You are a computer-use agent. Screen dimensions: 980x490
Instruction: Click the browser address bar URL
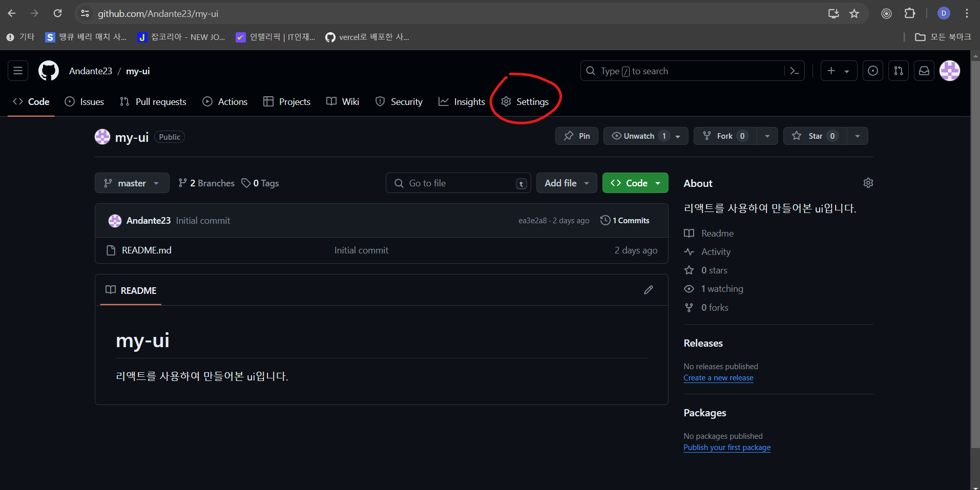click(158, 14)
